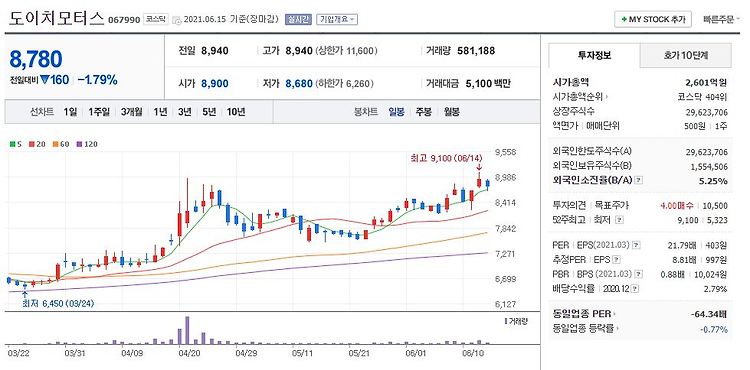Screen dimensions: 750x370
Task: Open help icon beside PBR BPS(2021.03)
Action: (x=640, y=274)
